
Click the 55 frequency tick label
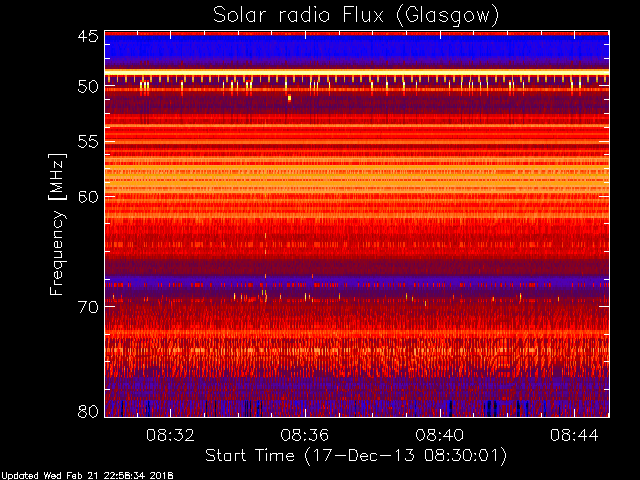pyautogui.click(x=88, y=142)
